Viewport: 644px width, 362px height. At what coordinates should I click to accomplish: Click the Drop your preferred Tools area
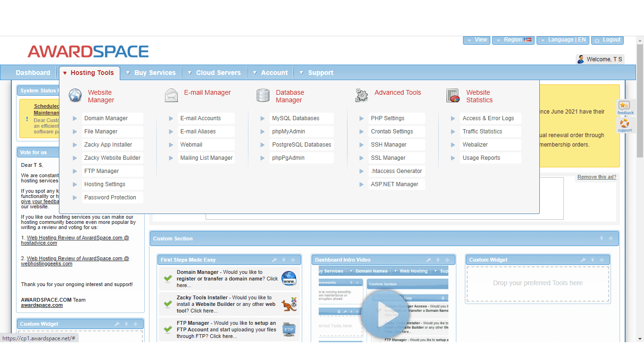coord(538,283)
